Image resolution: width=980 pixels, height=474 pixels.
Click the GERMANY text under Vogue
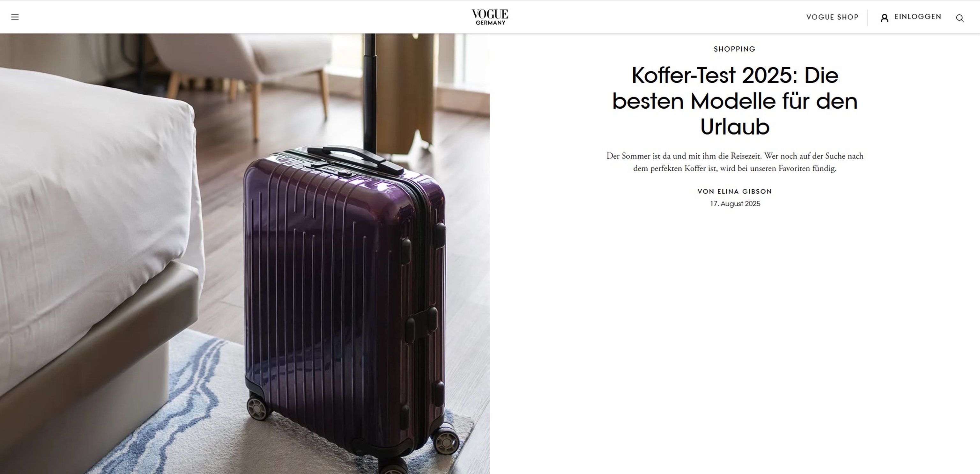click(490, 23)
